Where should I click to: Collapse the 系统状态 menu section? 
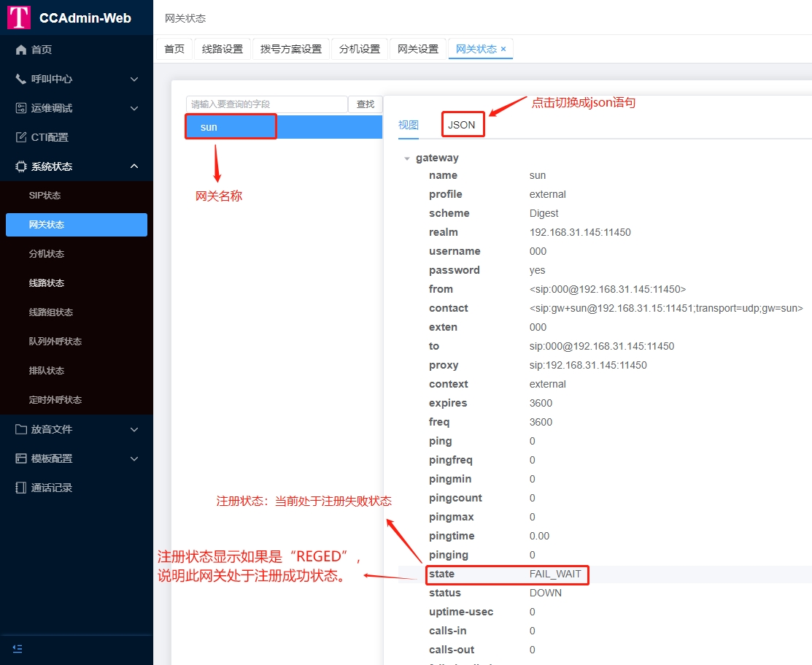tap(134, 166)
